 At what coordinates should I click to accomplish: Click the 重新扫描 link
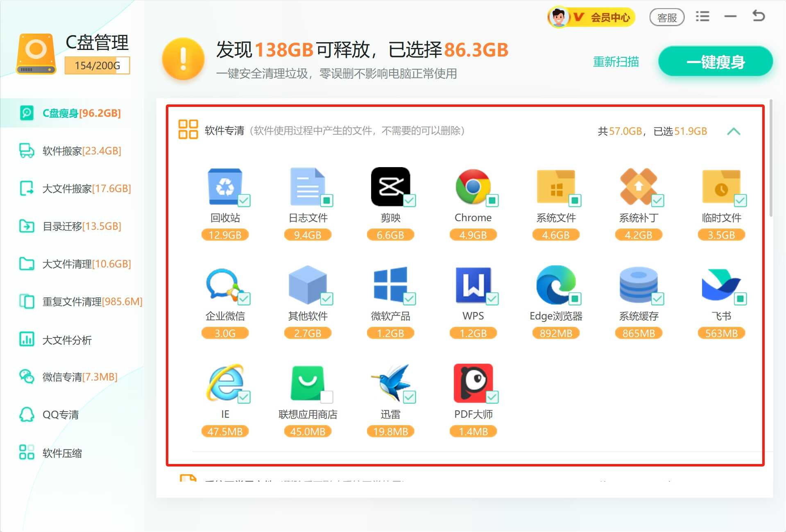click(x=616, y=62)
